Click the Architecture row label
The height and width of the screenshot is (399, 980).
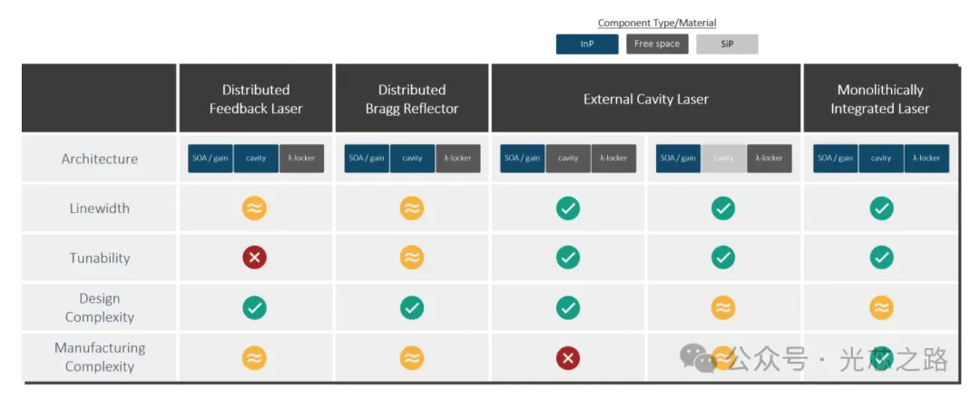click(x=100, y=159)
